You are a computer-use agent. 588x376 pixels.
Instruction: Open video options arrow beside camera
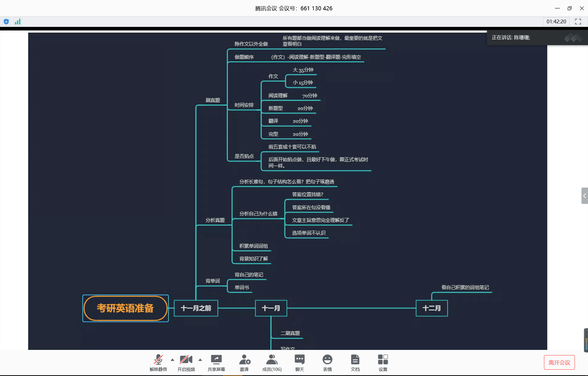point(200,360)
